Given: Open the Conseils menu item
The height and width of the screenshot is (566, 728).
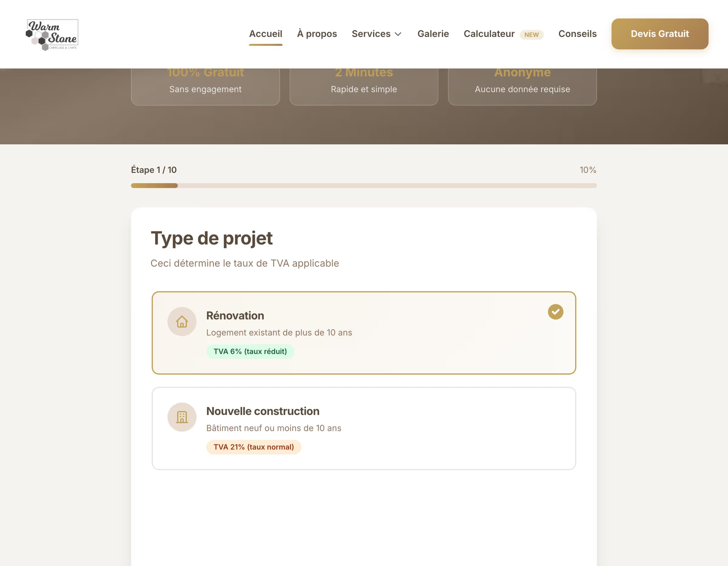Looking at the screenshot, I should [x=577, y=34].
